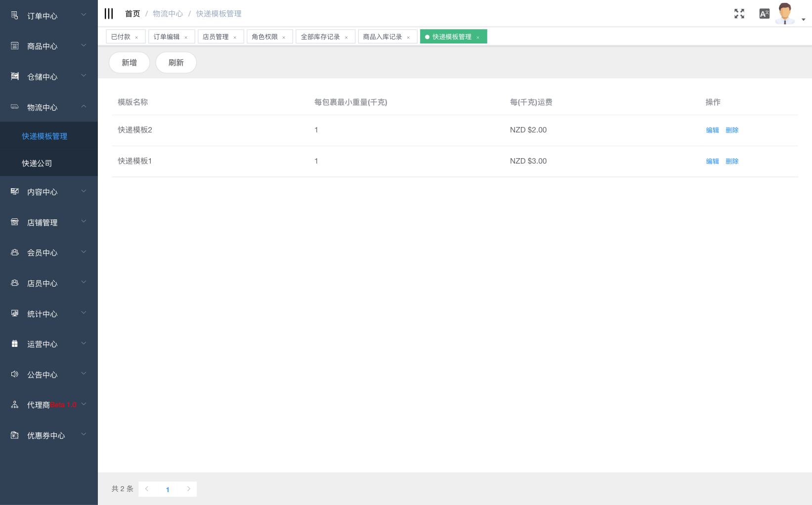Delete the 快递模板1 row
Image resolution: width=812 pixels, height=505 pixels.
pyautogui.click(x=732, y=162)
